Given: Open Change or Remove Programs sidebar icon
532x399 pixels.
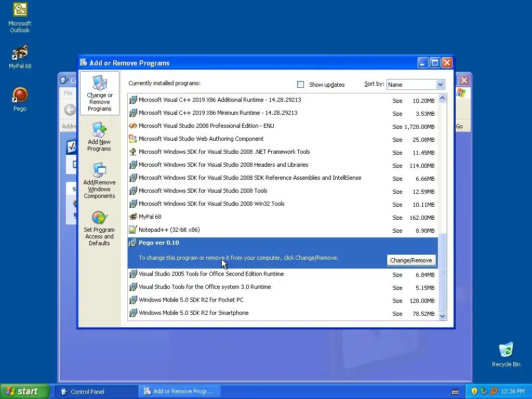Looking at the screenshot, I should click(99, 94).
